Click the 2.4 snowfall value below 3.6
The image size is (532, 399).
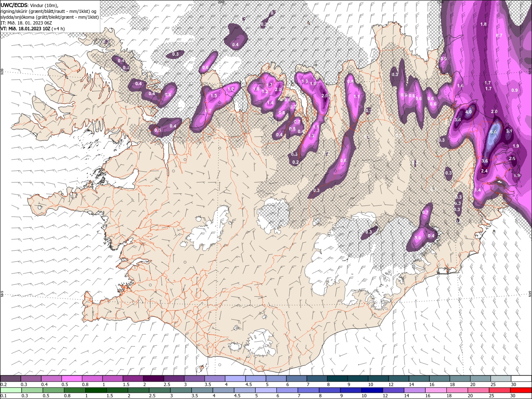pyautogui.click(x=484, y=171)
